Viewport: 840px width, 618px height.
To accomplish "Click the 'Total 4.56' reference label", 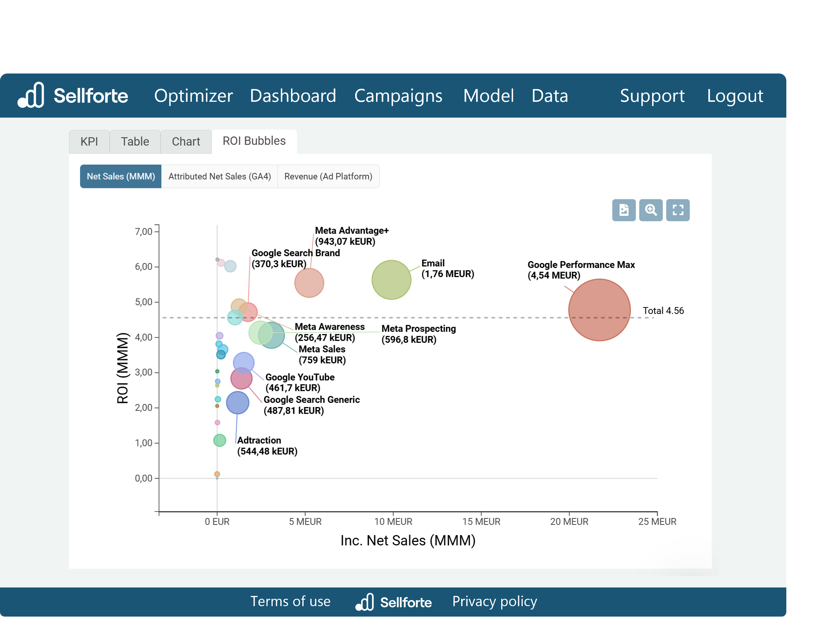I will (663, 310).
